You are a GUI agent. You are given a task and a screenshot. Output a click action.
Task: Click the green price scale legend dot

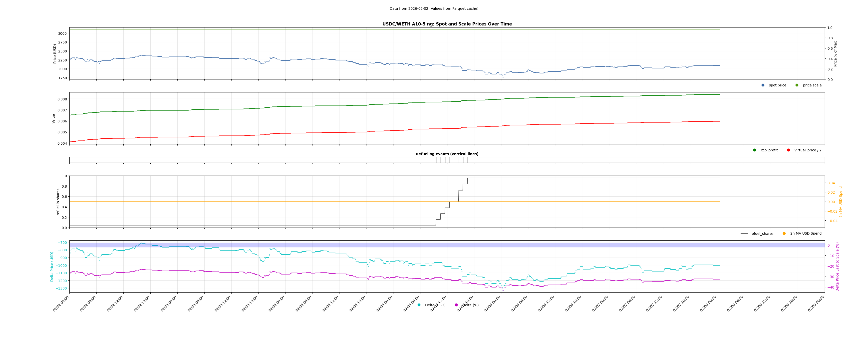(x=797, y=85)
